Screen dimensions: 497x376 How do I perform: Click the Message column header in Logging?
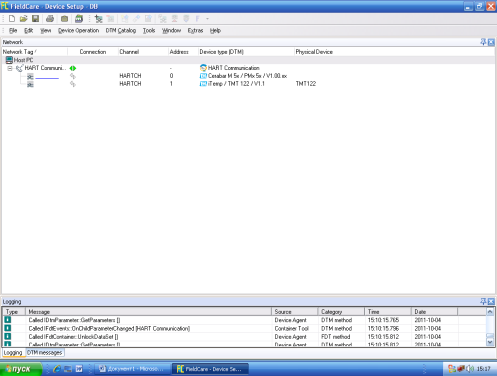point(149,312)
